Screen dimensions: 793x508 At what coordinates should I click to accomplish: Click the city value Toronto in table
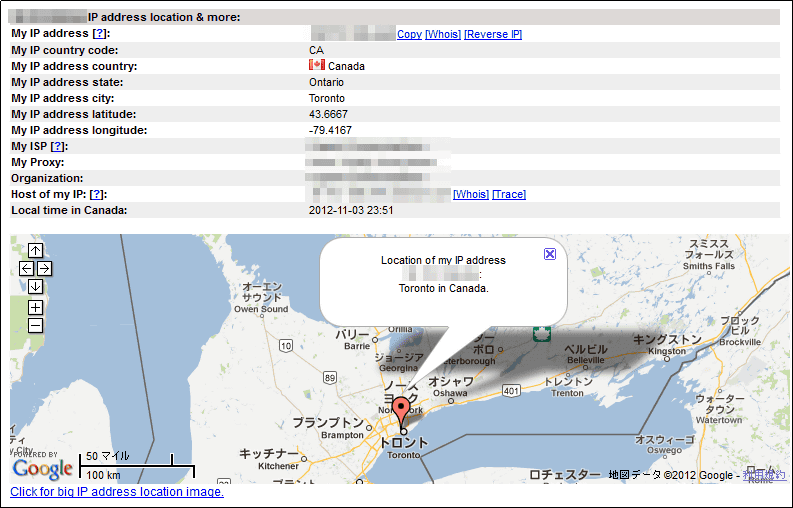(327, 99)
